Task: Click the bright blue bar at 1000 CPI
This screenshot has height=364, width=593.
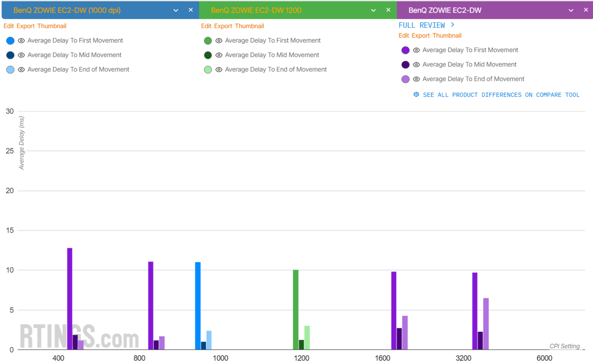Action: coord(198,306)
